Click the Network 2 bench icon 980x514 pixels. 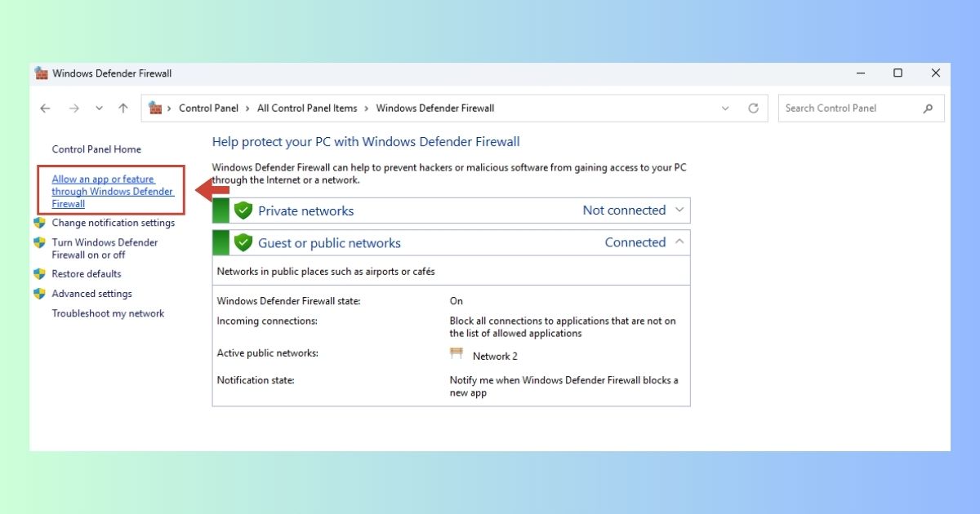click(x=457, y=354)
